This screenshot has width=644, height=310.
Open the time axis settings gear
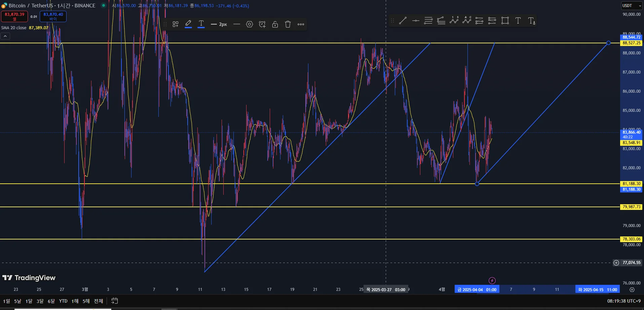click(x=632, y=290)
